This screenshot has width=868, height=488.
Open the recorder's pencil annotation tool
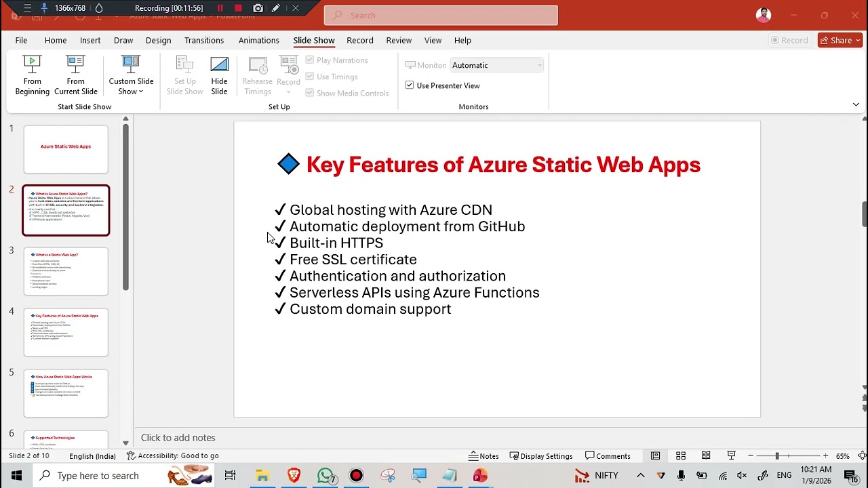click(276, 8)
